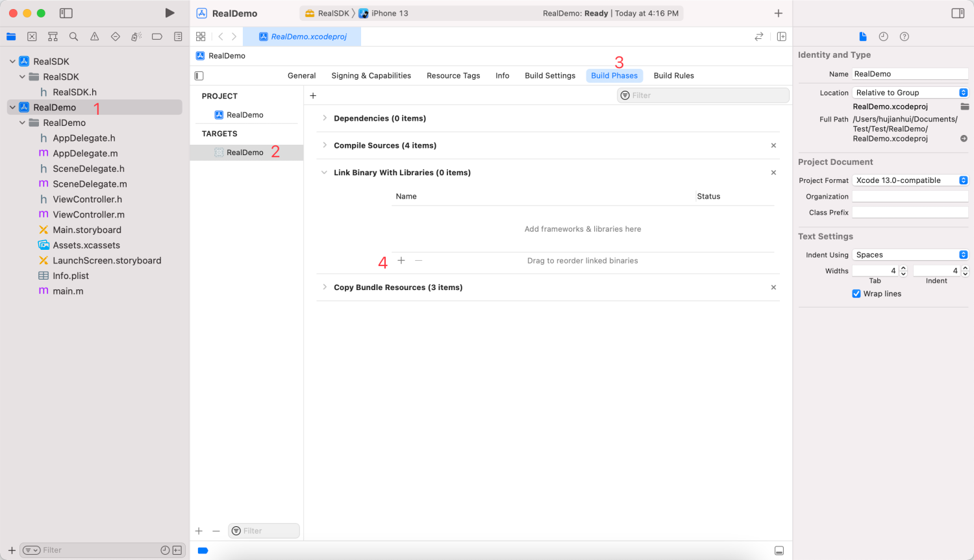Image resolution: width=974 pixels, height=560 pixels.
Task: Click the Organization text field
Action: click(x=910, y=197)
